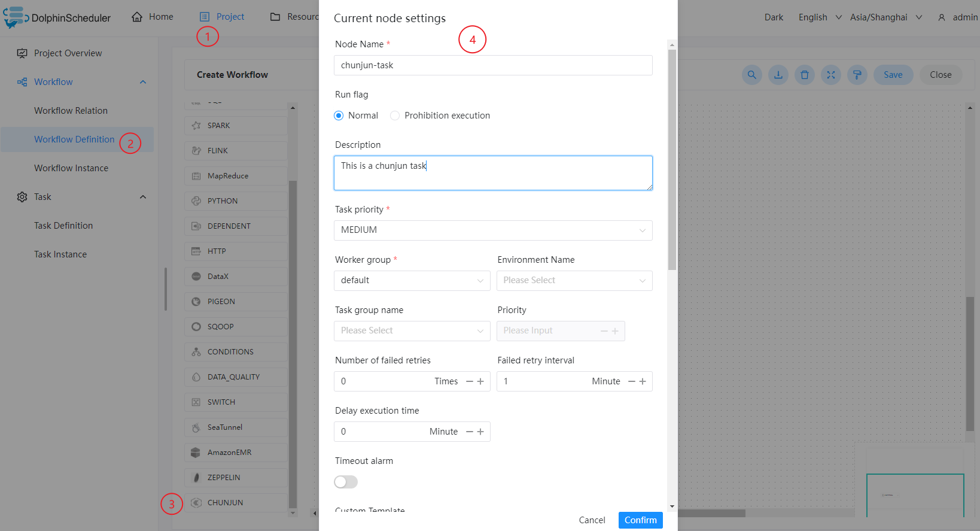This screenshot has height=531, width=980.
Task: Click the download workflow icon
Action: [778, 75]
